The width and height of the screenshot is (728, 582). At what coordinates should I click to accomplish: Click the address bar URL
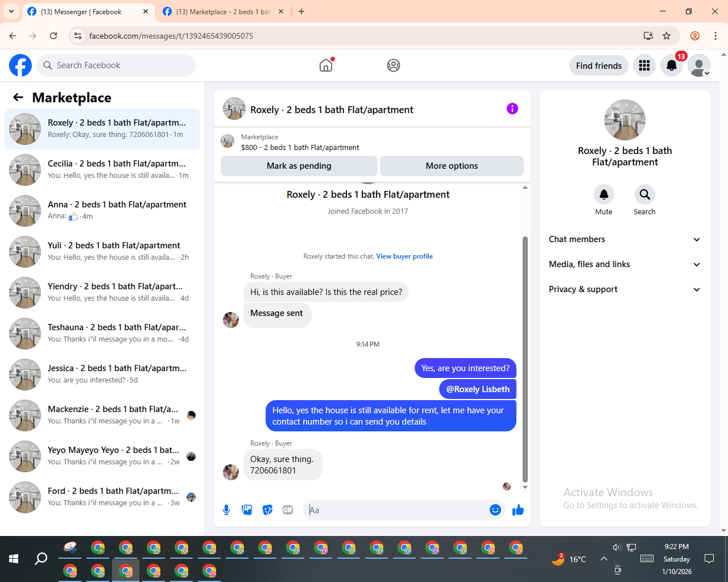click(171, 36)
